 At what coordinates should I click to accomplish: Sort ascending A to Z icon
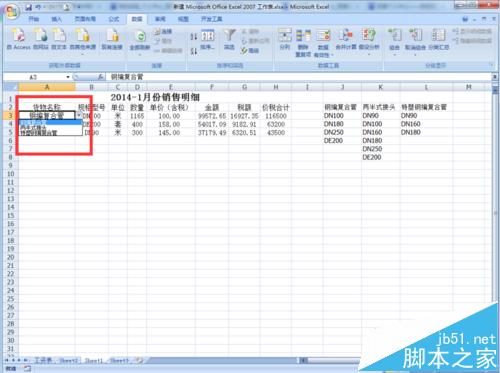(x=194, y=36)
